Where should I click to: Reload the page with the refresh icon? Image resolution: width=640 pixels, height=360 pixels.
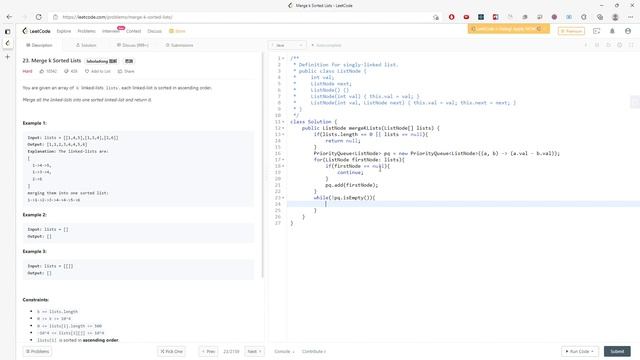[38, 17]
